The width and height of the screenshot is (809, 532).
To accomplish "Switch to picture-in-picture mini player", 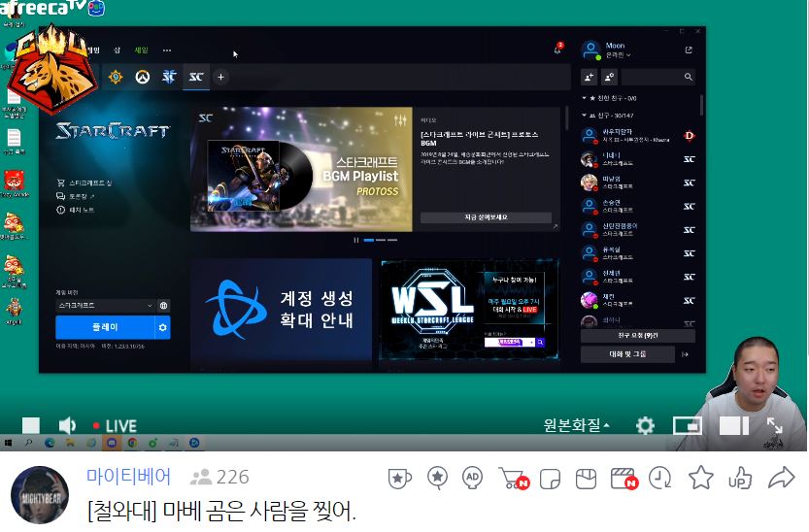I will coord(688,426).
